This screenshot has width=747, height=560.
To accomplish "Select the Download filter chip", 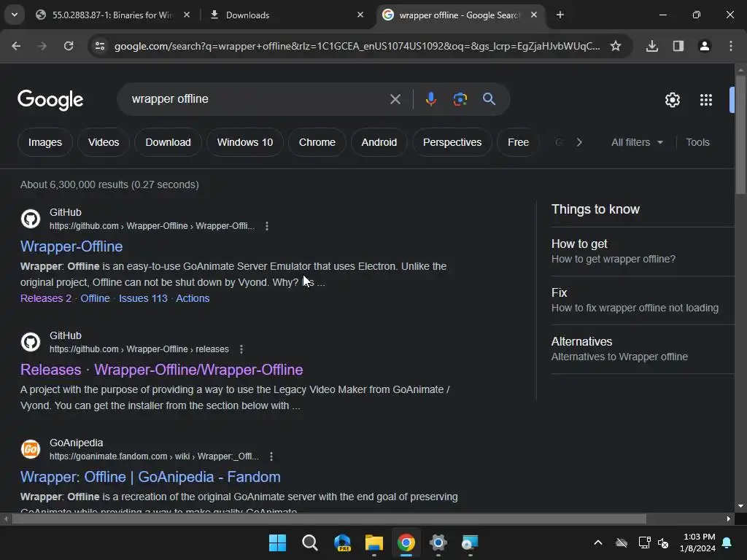I will click(169, 142).
